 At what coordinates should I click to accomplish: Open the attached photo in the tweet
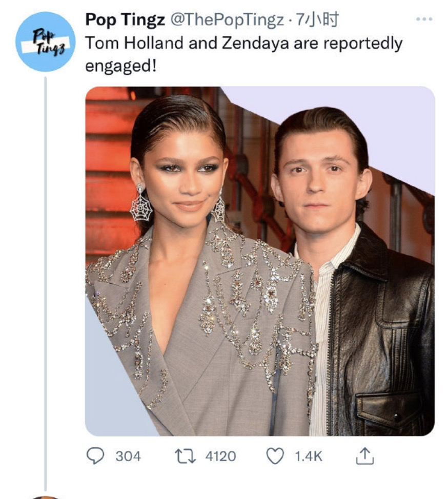pos(259,261)
